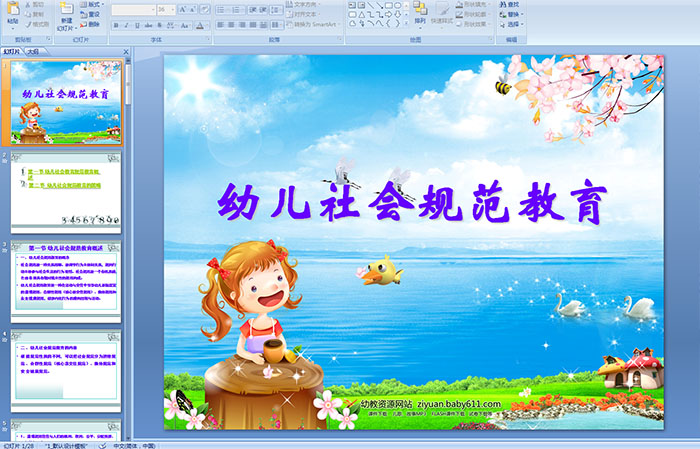Select slide 3 thumbnail
This screenshot has height=449, width=700.
pyautogui.click(x=66, y=282)
